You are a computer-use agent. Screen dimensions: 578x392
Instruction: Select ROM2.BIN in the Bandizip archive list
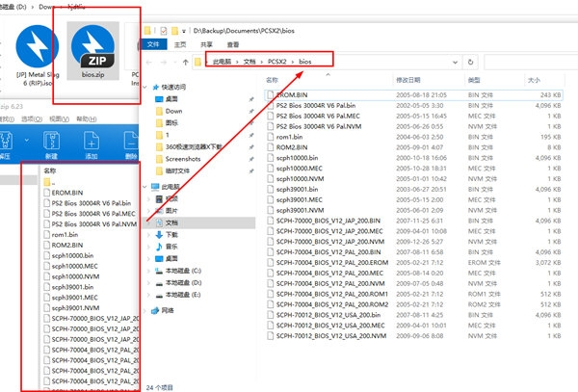point(67,245)
